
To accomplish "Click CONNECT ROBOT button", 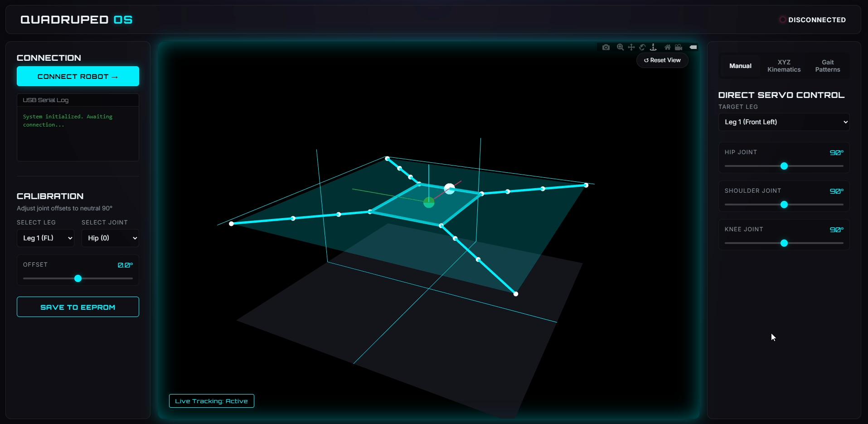I will [x=78, y=76].
